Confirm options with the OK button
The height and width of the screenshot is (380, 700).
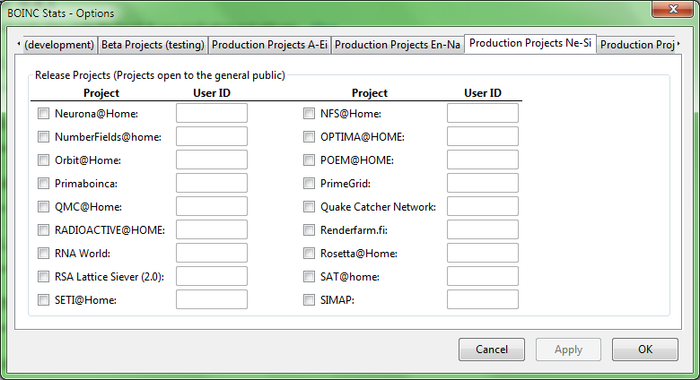645,349
